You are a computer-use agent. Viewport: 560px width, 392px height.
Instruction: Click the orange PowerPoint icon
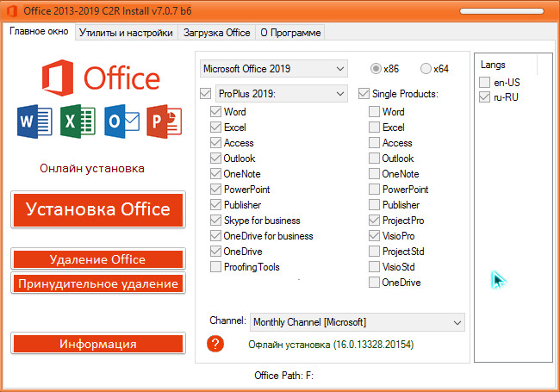point(162,121)
